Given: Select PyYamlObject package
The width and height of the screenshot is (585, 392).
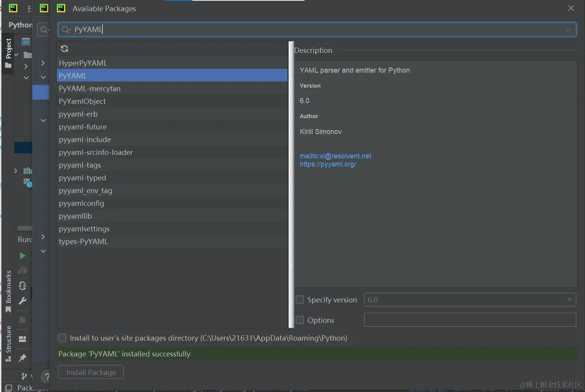Looking at the screenshot, I should click(172, 101).
